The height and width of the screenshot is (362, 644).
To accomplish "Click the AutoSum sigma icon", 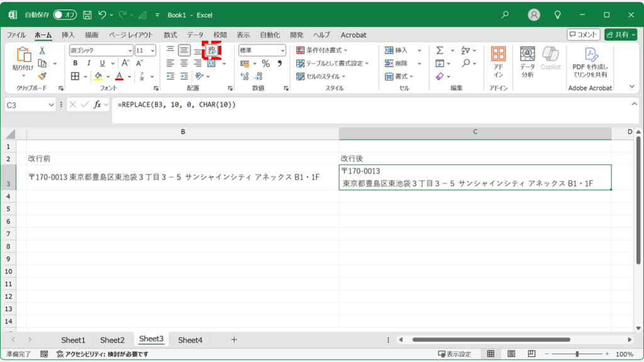I will click(440, 50).
